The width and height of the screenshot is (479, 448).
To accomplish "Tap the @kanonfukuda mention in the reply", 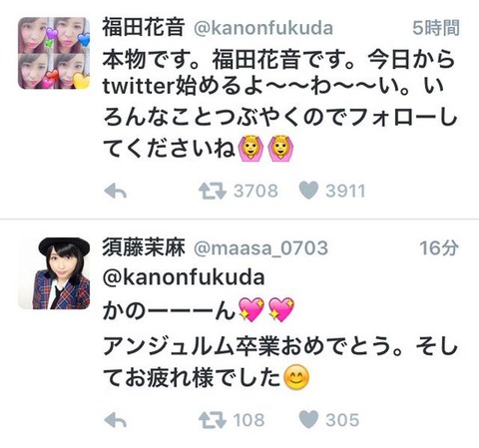I will [184, 278].
